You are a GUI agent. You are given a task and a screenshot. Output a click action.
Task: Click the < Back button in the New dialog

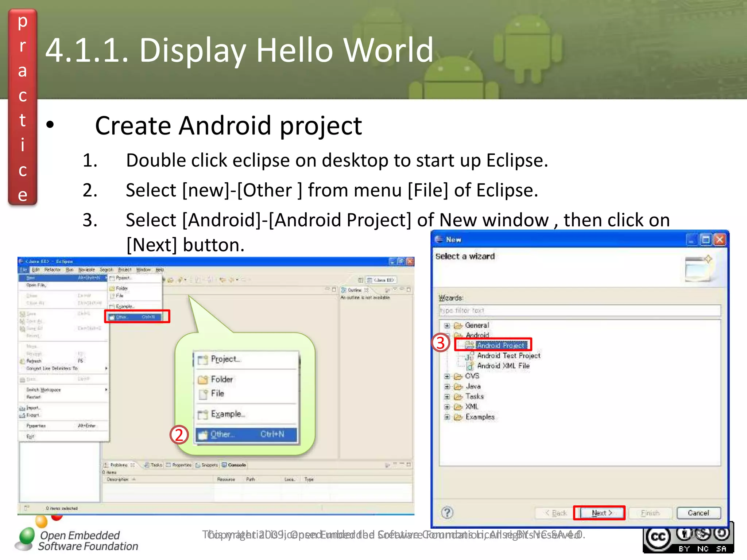click(x=556, y=513)
